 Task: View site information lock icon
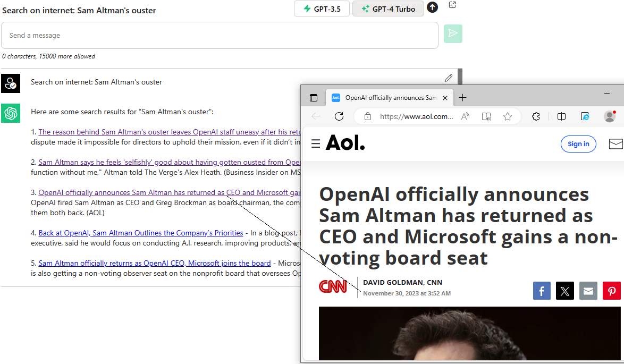point(368,116)
